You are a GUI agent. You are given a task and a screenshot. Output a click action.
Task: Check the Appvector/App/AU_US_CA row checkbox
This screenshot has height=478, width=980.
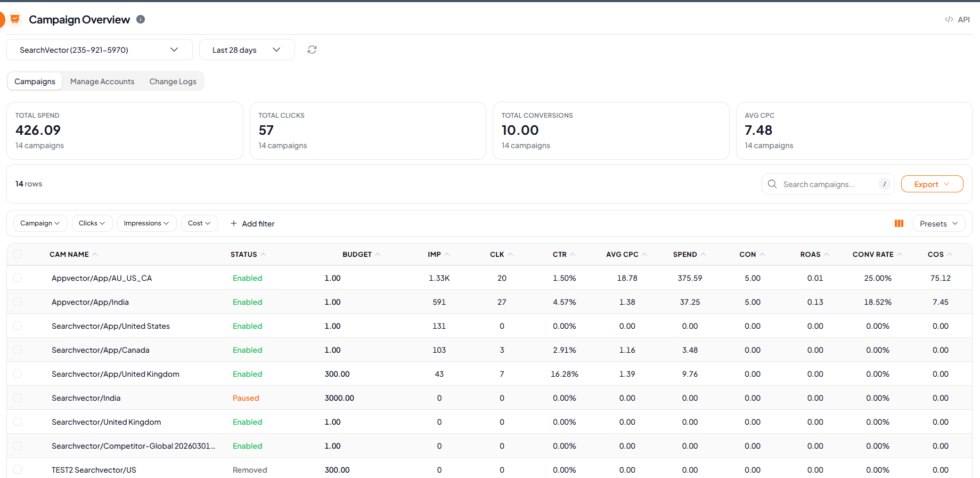coord(18,278)
